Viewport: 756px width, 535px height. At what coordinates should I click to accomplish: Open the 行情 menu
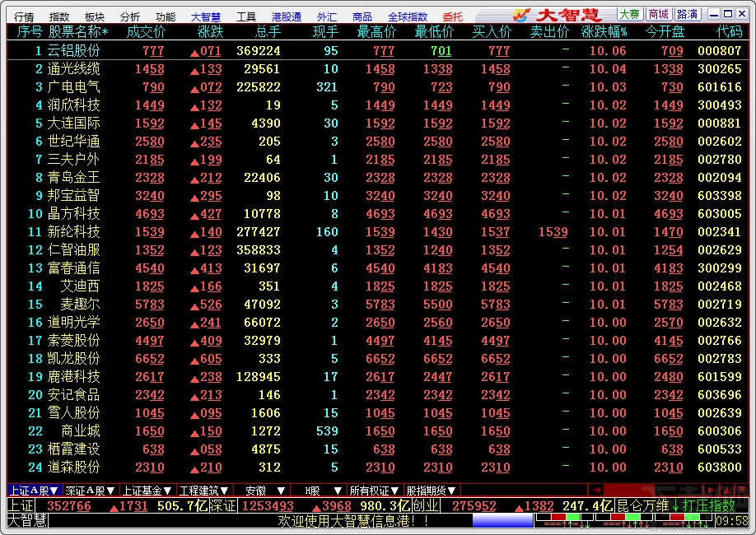tap(24, 16)
